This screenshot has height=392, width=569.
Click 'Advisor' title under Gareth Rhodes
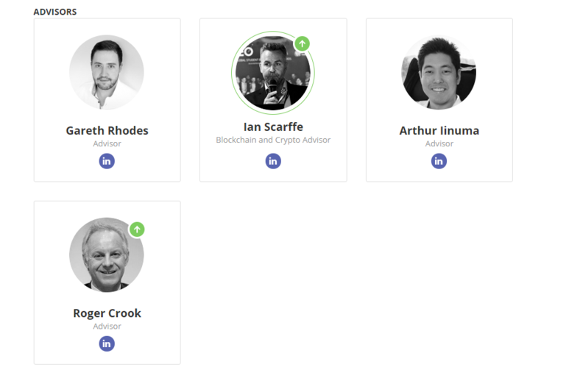click(107, 143)
